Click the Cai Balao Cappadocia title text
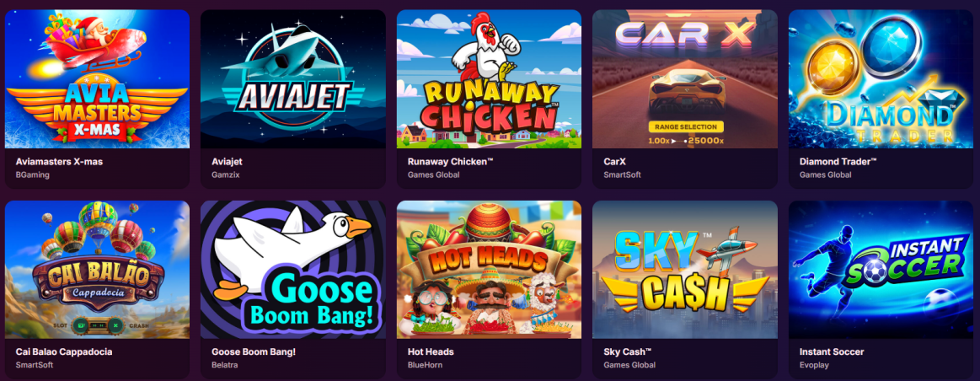Screen dimensions: 980x381 [x=64, y=351]
